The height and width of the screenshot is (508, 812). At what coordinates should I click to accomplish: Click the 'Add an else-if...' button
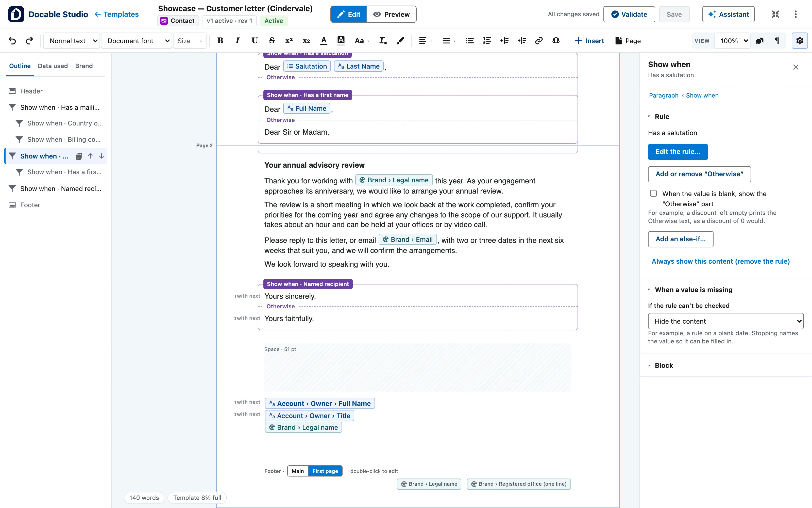pos(681,239)
